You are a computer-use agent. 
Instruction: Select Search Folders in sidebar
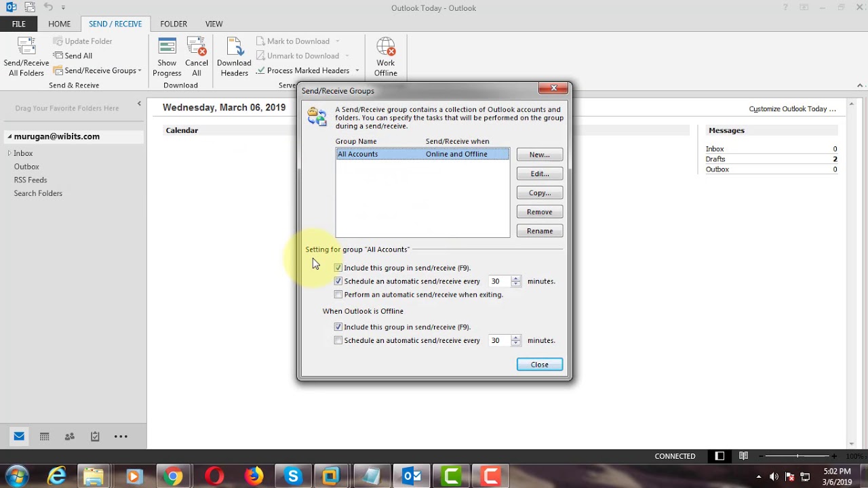point(38,193)
